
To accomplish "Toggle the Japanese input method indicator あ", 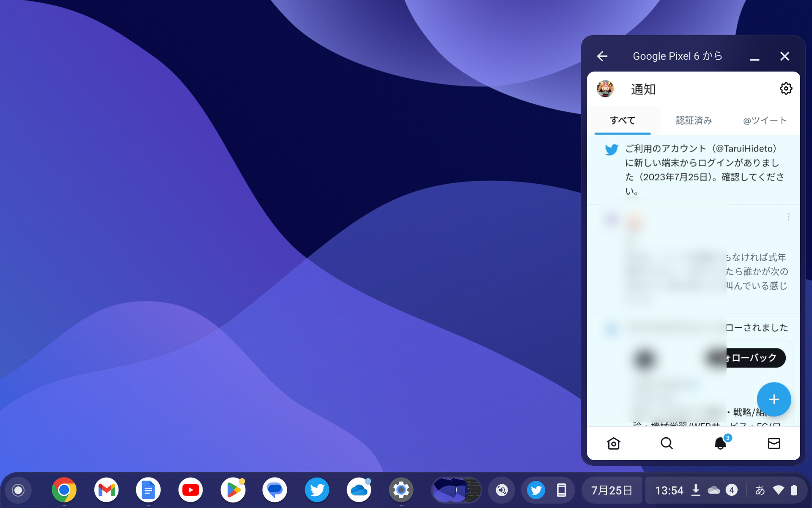I will 760,490.
